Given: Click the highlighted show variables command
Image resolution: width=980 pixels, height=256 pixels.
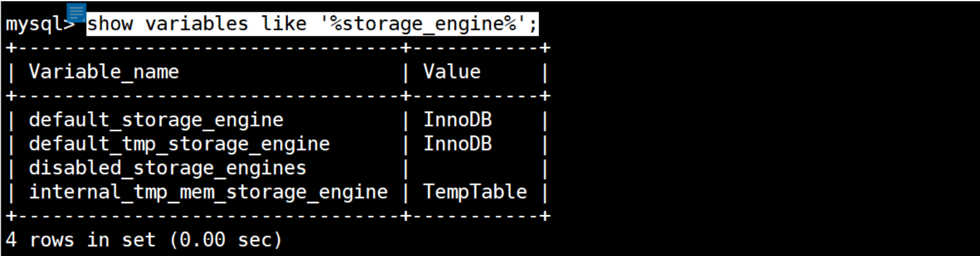Looking at the screenshot, I should click(x=312, y=24).
